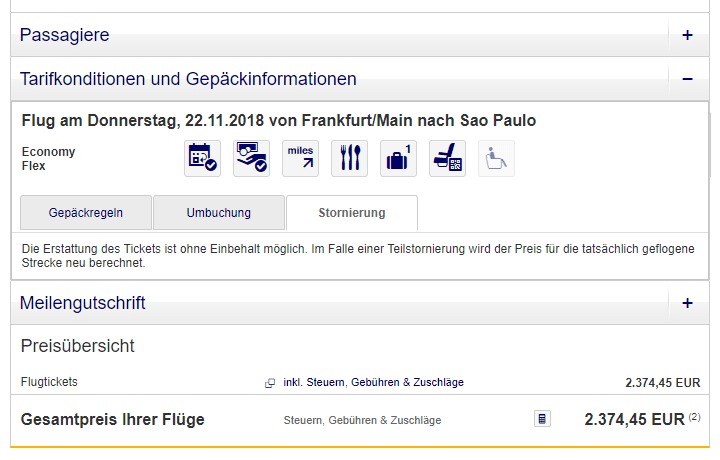Click the miles upgrade icon
Screen dimensions: 720x460
click(x=300, y=158)
